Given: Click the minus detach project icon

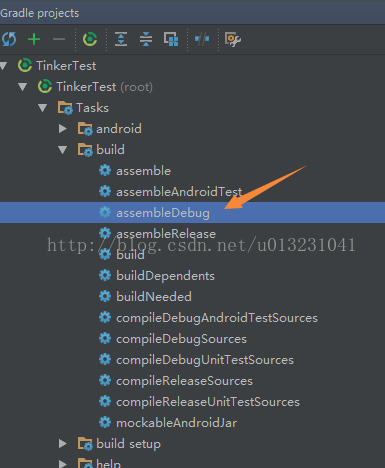Looking at the screenshot, I should (59, 39).
